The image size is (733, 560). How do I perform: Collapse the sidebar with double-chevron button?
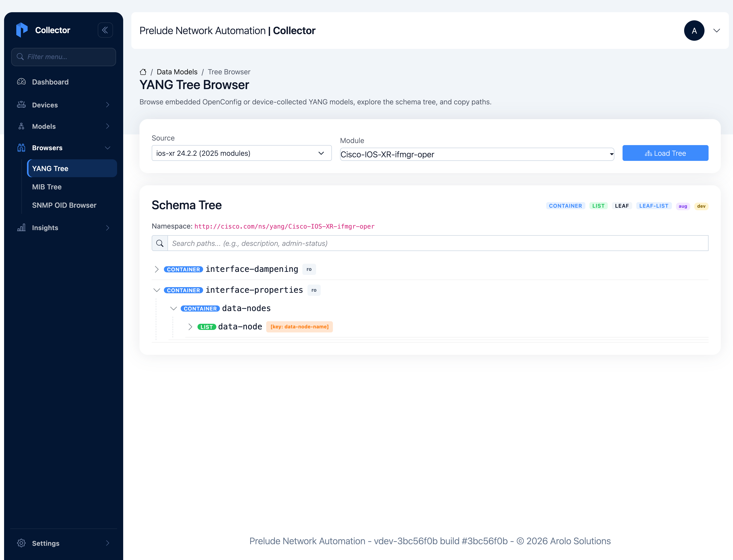[105, 30]
